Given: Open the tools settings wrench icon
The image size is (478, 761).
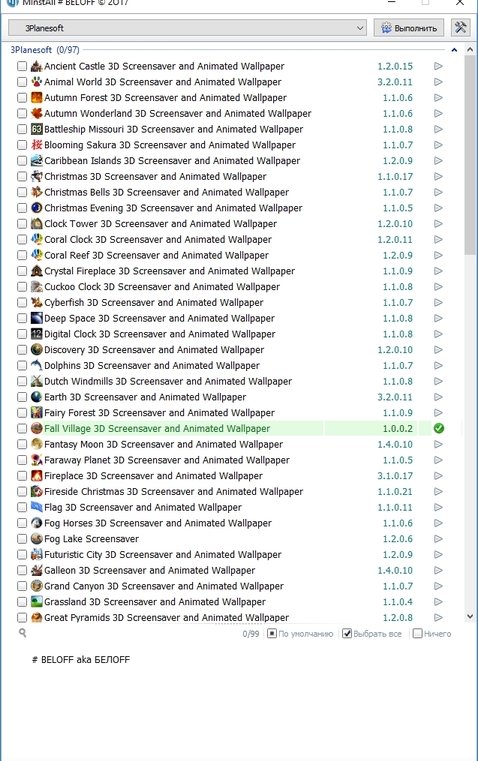Looking at the screenshot, I should [460, 28].
